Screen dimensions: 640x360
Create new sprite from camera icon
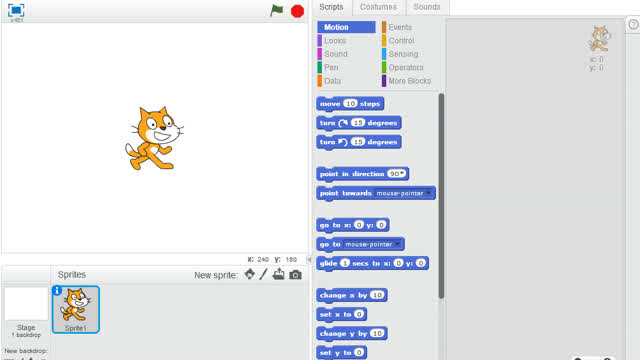[x=295, y=275]
